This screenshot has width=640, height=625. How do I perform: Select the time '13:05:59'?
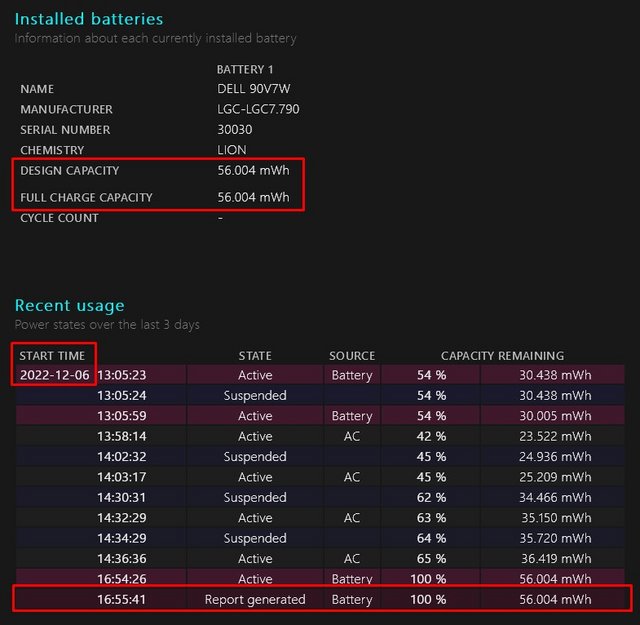pos(122,416)
